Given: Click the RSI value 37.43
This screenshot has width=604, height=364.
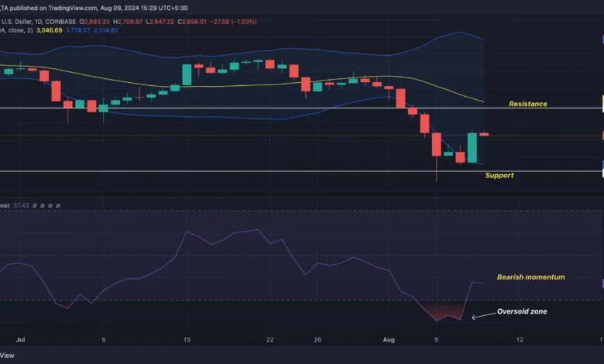Looking at the screenshot, I should (x=22, y=205).
